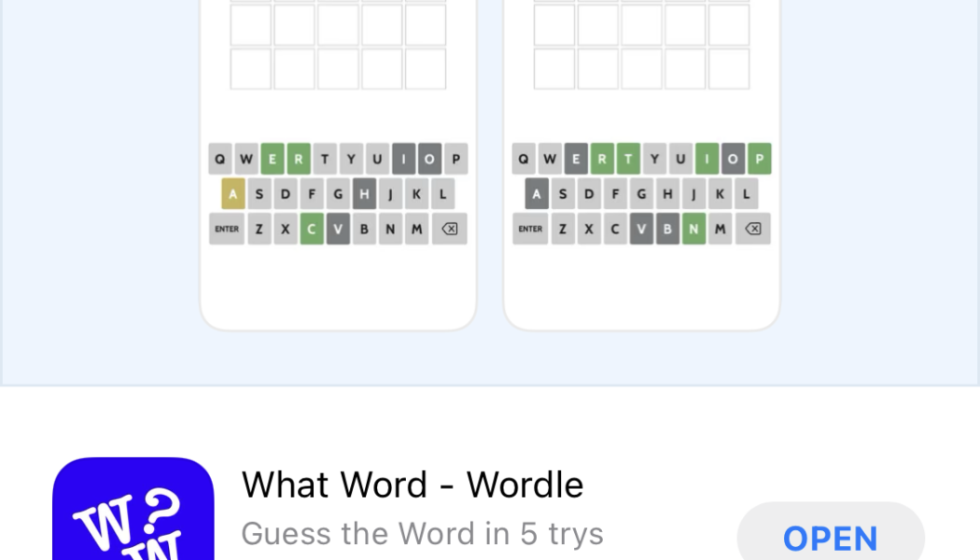980x560 pixels.
Task: Click an empty letter tile in the left screenshot
Action: [x=250, y=68]
